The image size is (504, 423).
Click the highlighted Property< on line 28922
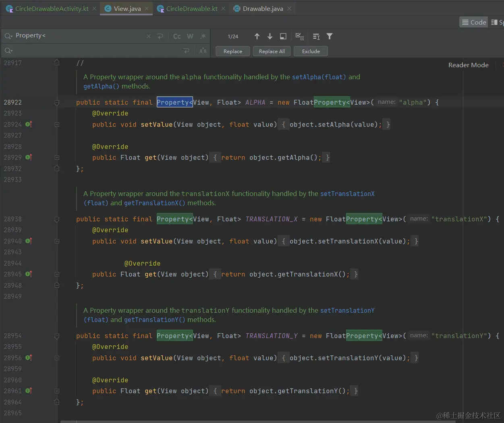175,102
